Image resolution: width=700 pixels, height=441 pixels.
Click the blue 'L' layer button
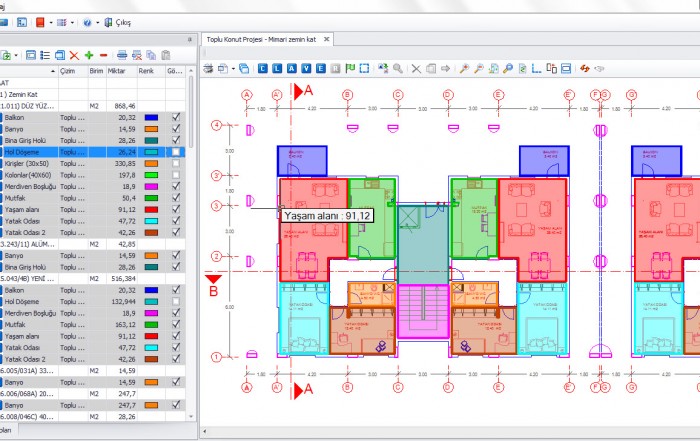(277, 69)
